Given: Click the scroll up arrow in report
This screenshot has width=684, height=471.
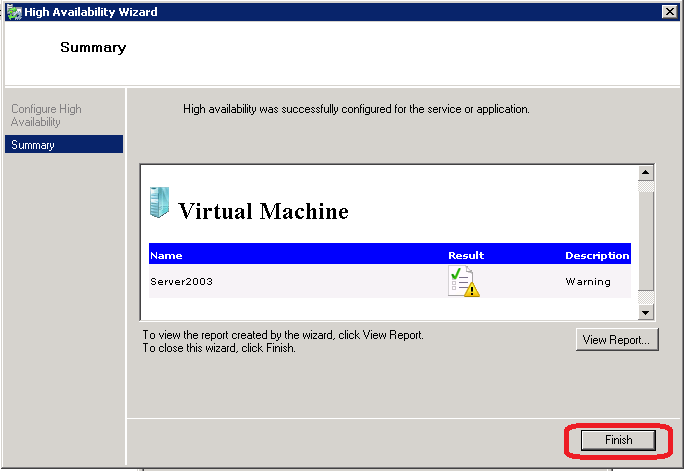Looking at the screenshot, I should (x=645, y=173).
